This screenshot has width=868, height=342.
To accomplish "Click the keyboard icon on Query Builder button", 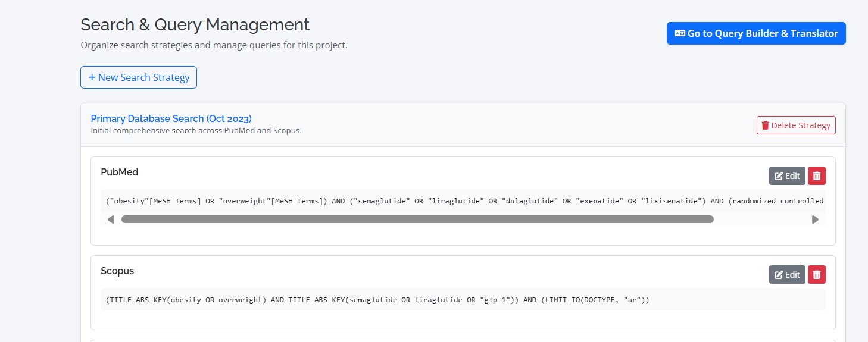I will click(x=679, y=34).
